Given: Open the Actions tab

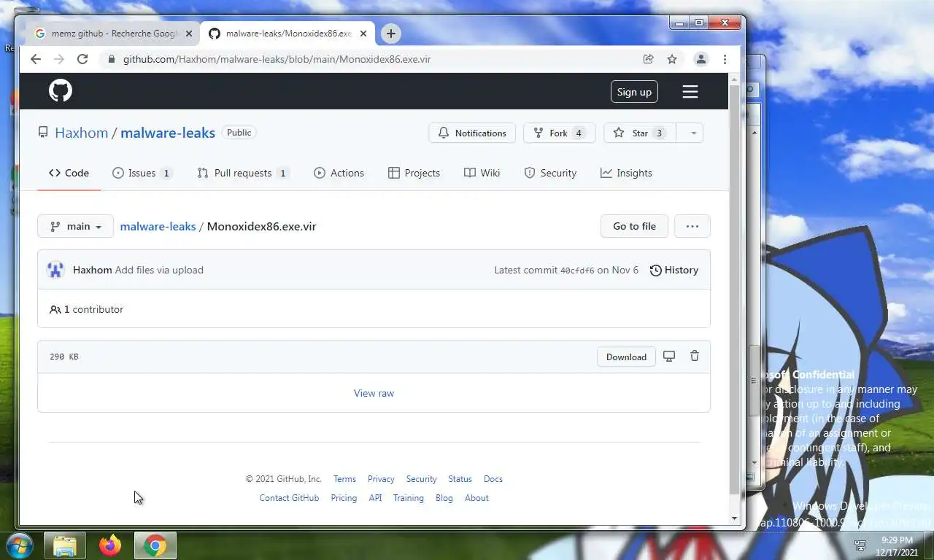Looking at the screenshot, I should 339,173.
